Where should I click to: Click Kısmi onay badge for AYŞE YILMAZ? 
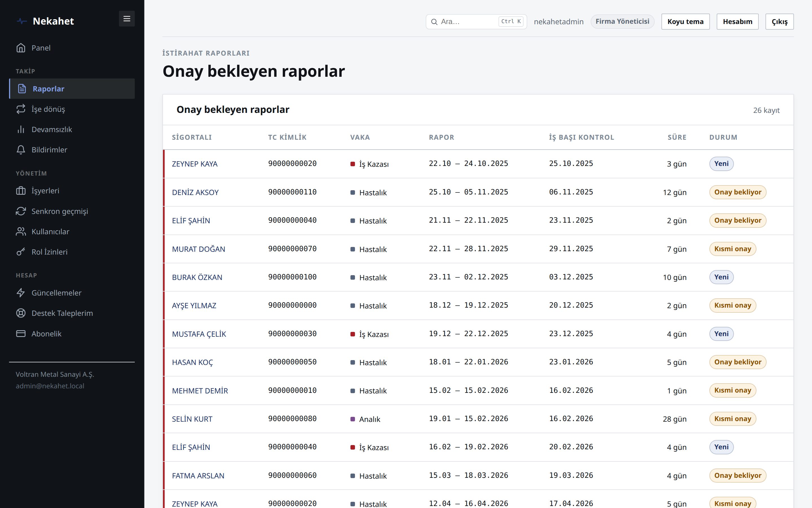coord(732,305)
